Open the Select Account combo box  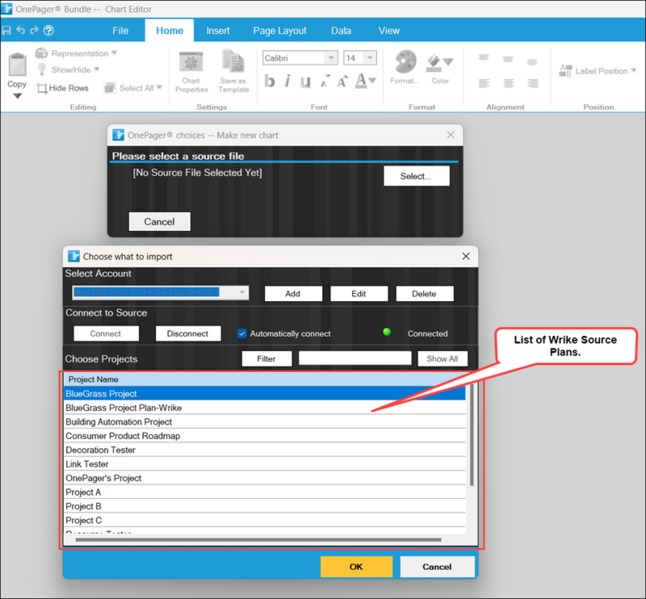(160, 292)
